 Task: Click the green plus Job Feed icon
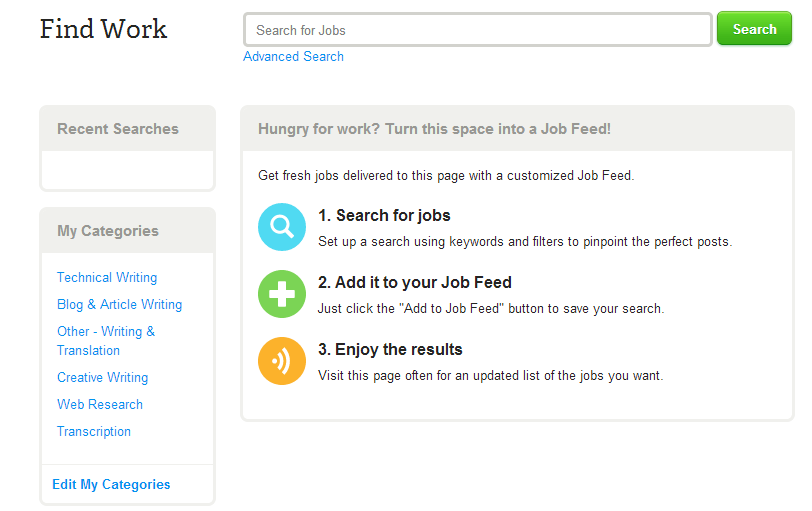coord(282,294)
